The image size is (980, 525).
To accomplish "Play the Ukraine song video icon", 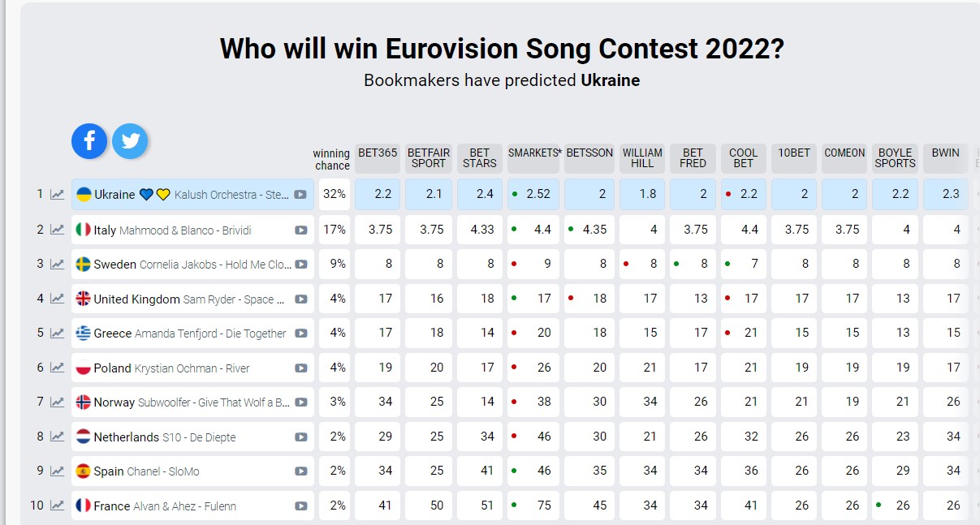I will (300, 195).
